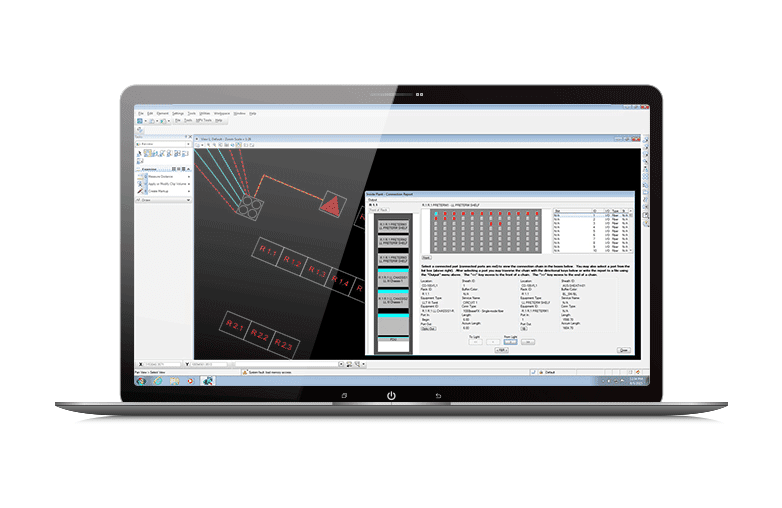Open the Element menu
Viewport: 782px width, 508px height.
[161, 113]
